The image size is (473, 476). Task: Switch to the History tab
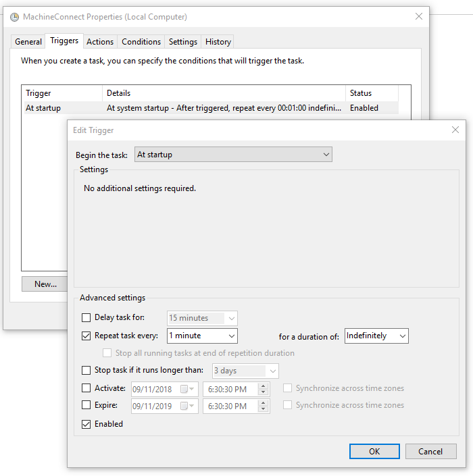[x=218, y=42]
